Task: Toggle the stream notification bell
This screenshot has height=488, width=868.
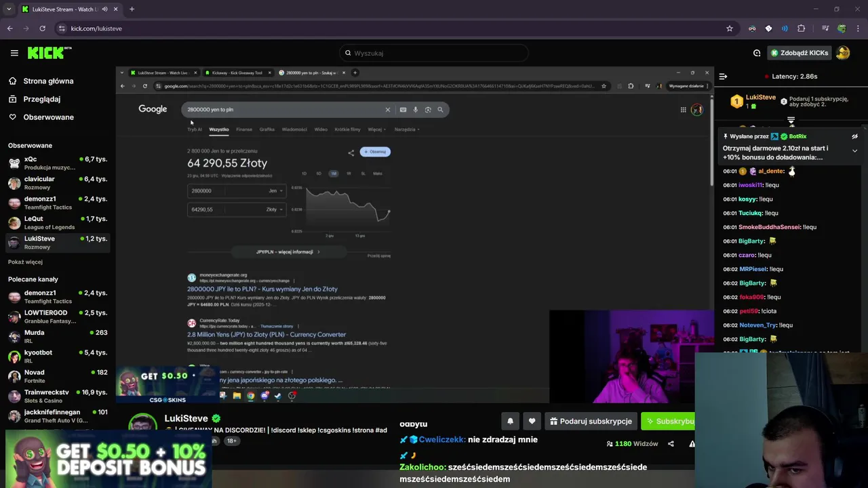Action: [510, 421]
